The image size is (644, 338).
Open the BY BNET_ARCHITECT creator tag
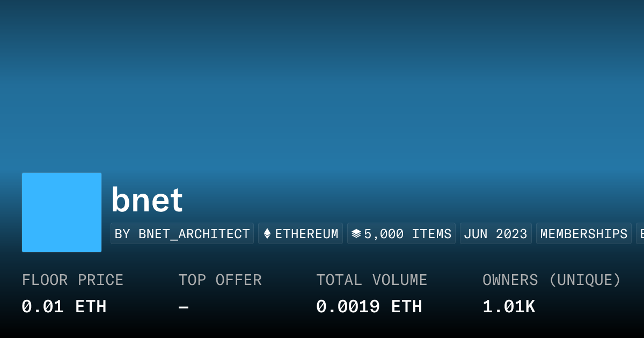182,234
